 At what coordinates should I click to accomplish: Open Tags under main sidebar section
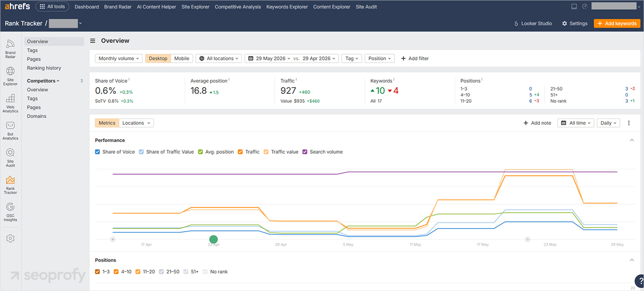click(x=32, y=50)
